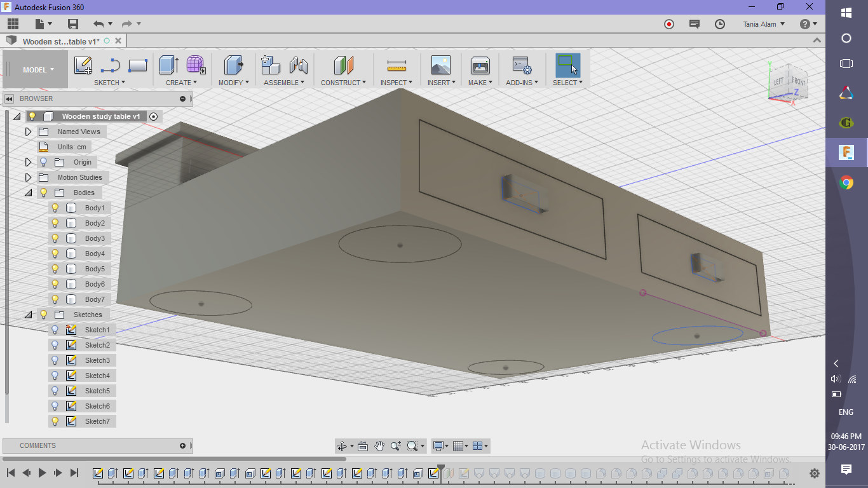
Task: Open the Tania Alam account menu
Action: pos(764,24)
